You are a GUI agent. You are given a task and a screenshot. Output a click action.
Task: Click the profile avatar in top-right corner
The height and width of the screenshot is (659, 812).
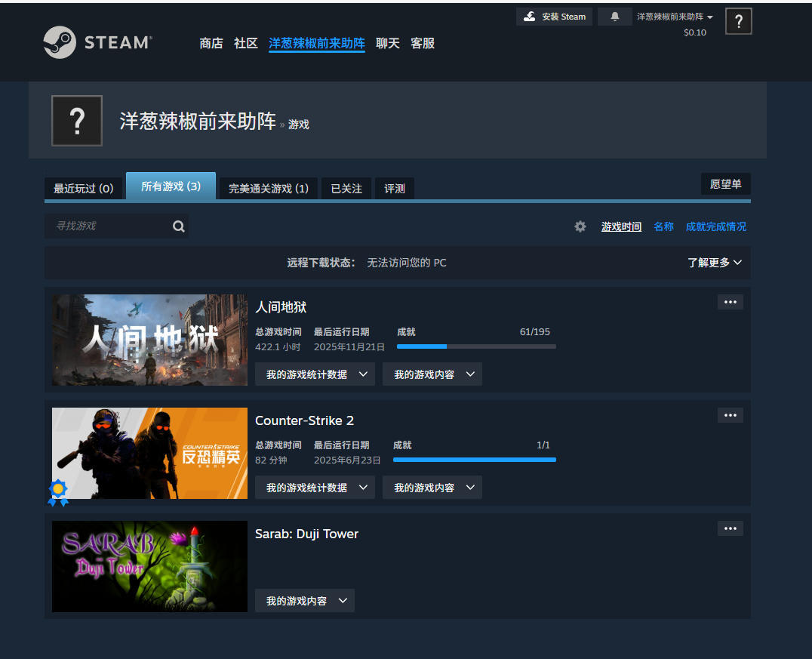738,21
